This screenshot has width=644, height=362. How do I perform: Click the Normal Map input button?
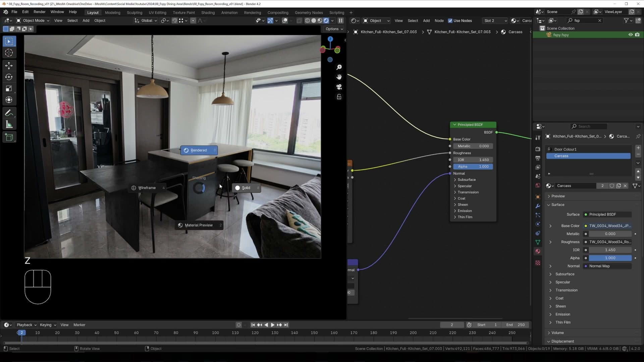click(607, 266)
